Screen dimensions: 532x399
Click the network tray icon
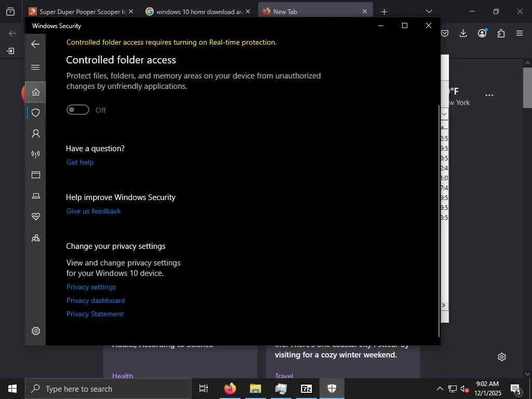[453, 389]
